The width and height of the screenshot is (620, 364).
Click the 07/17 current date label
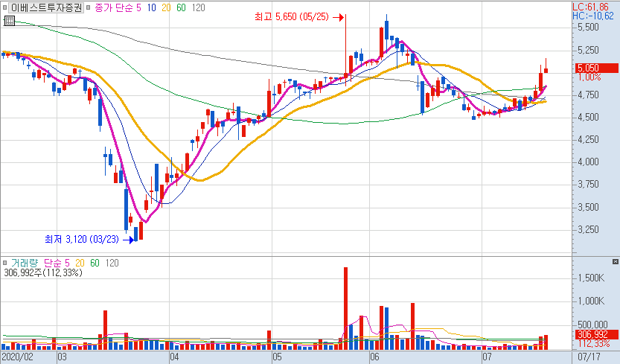tap(589, 357)
